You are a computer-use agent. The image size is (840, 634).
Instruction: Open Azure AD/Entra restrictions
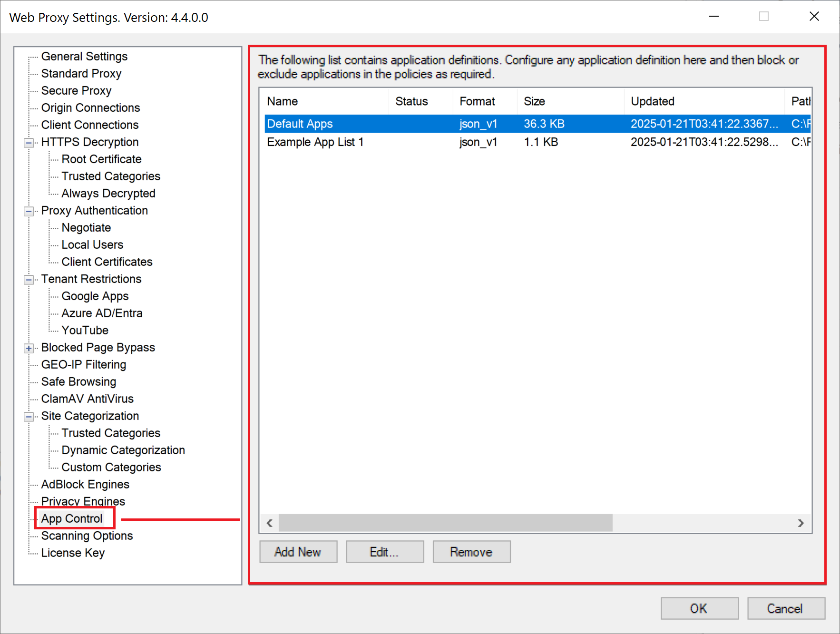[x=102, y=313]
